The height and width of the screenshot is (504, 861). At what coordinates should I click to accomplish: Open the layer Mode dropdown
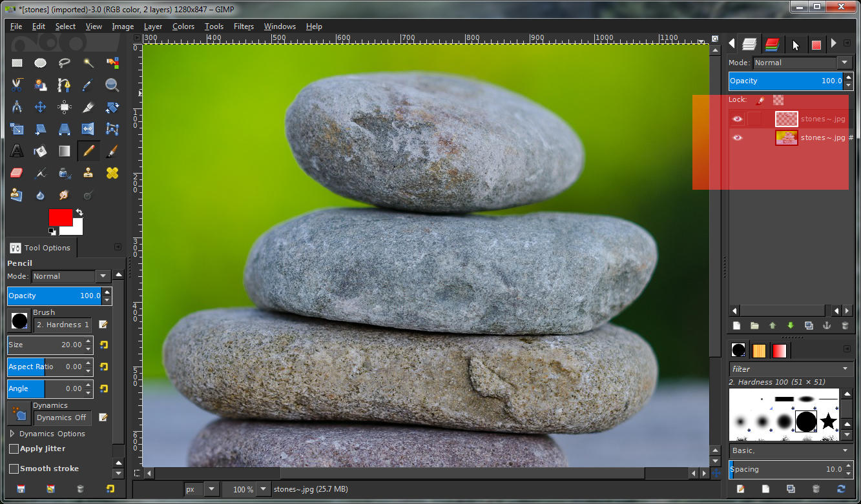pyautogui.click(x=803, y=63)
